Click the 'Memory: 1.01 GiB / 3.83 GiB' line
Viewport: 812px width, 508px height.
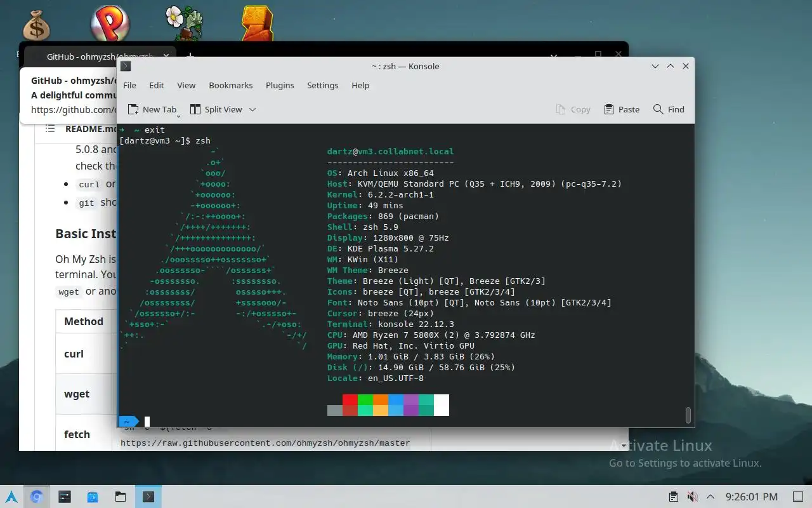tap(411, 357)
